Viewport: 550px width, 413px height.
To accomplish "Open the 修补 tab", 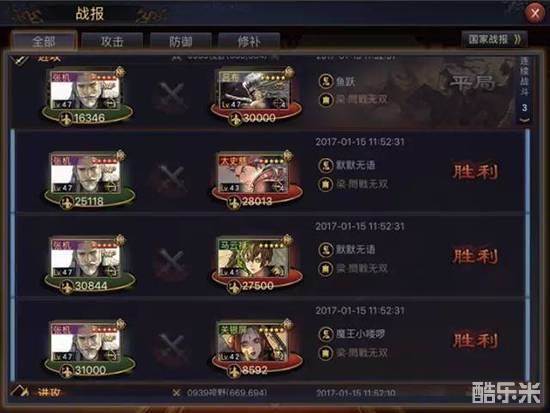I will click(x=249, y=41).
